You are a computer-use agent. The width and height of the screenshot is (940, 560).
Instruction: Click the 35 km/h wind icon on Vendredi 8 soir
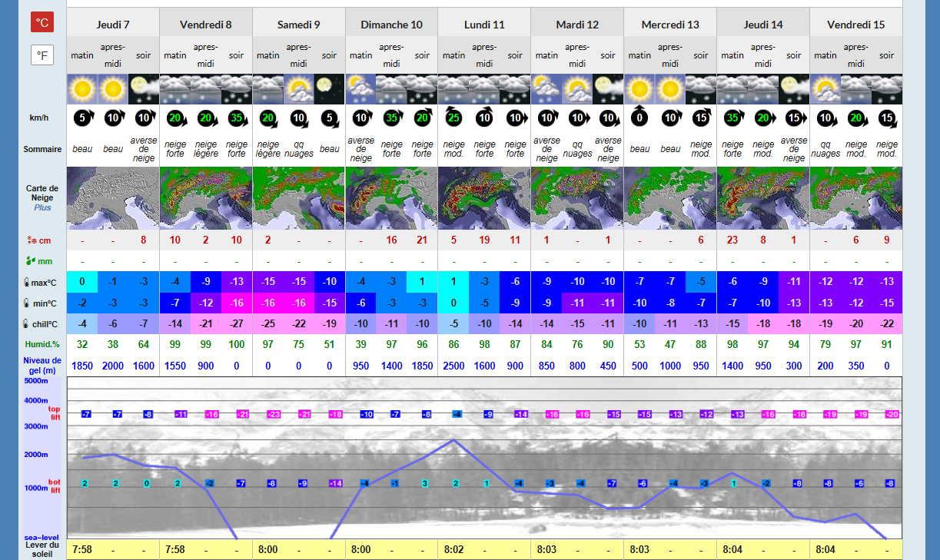click(x=237, y=118)
